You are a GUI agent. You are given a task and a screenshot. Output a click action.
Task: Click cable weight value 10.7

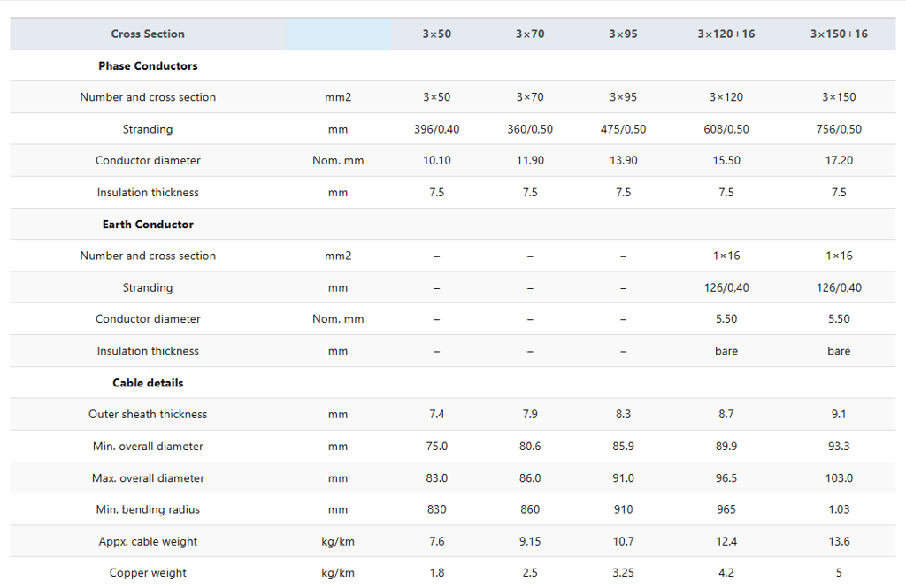point(623,542)
